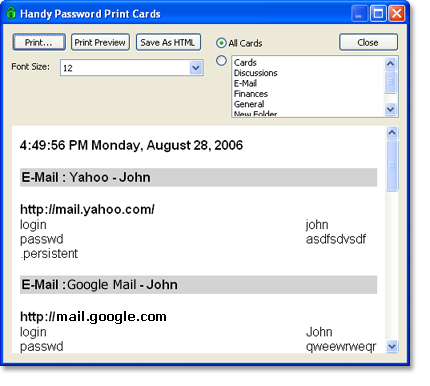Click the .persistent field label

(x=49, y=254)
